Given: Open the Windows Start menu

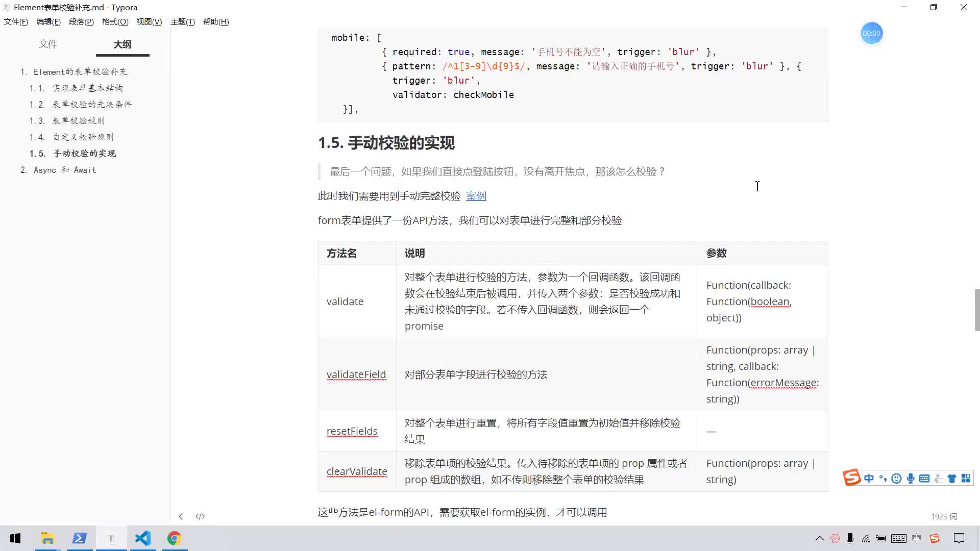Looking at the screenshot, I should point(15,538).
